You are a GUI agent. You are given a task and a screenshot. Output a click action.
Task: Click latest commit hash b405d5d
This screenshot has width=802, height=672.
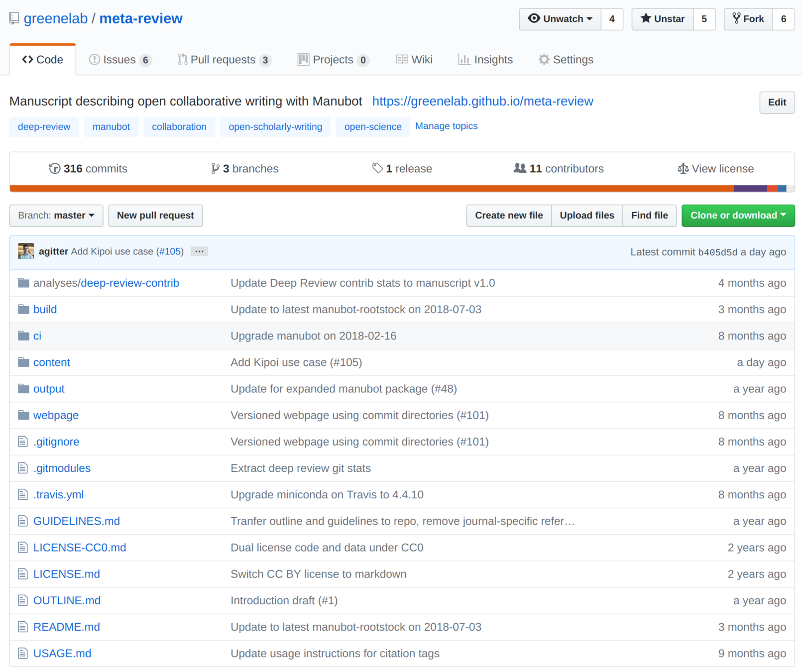point(717,252)
